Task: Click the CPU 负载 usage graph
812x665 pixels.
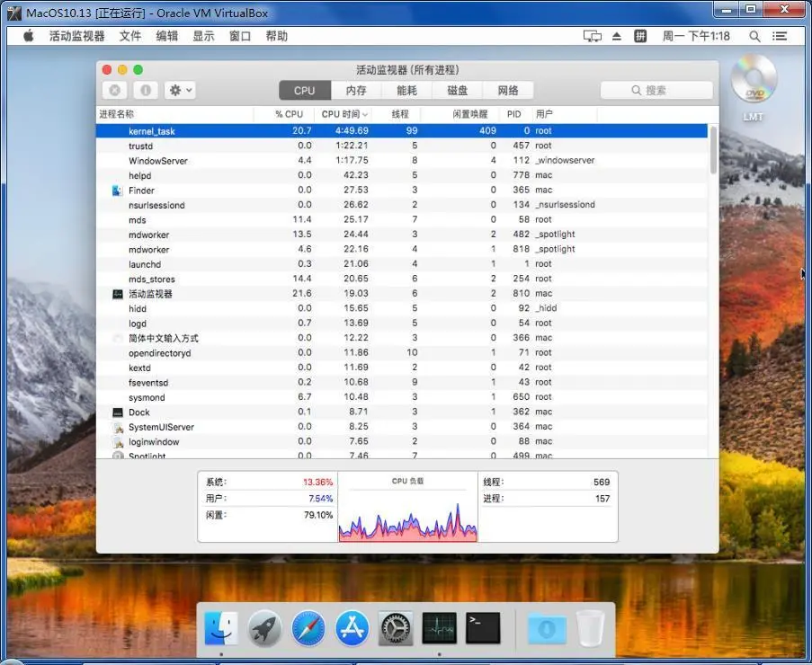Action: [x=406, y=512]
